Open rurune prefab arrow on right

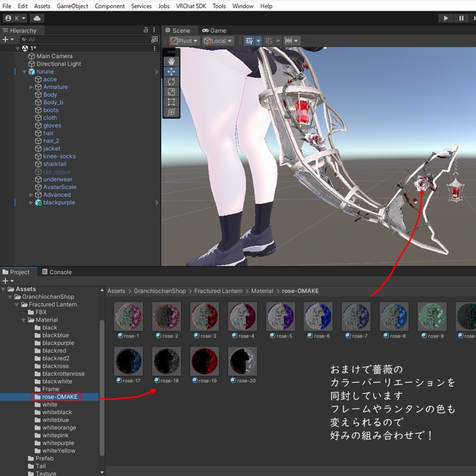(157, 72)
